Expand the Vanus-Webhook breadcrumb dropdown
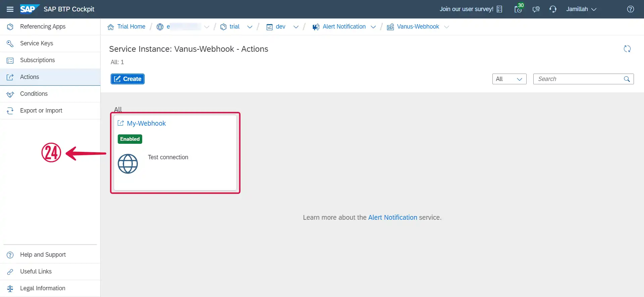The width and height of the screenshot is (644, 297). coord(446,27)
